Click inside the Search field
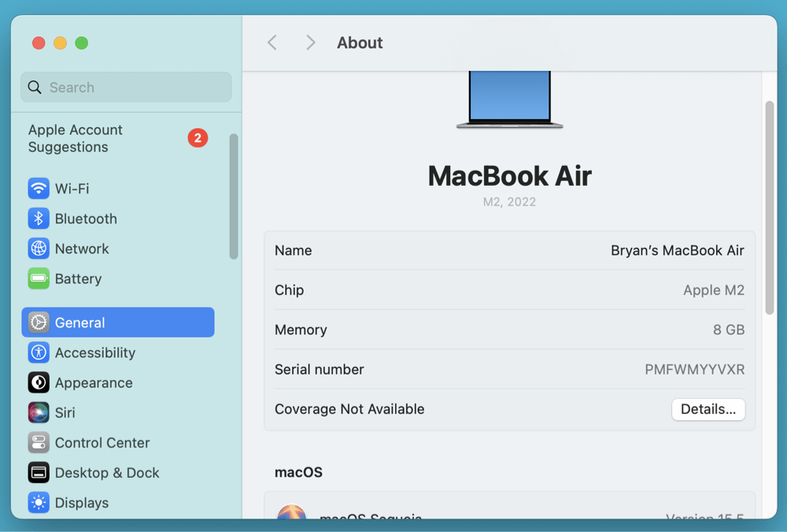The image size is (787, 532). tap(126, 87)
